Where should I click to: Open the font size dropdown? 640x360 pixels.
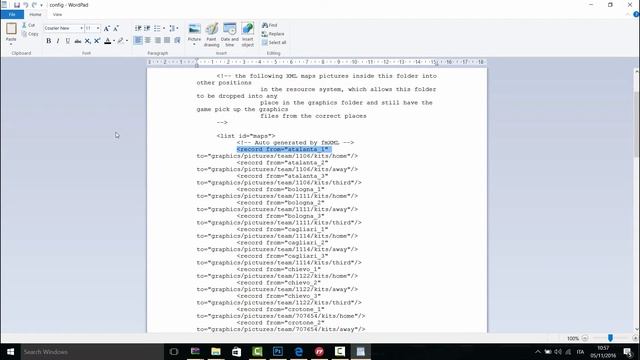tap(98, 28)
